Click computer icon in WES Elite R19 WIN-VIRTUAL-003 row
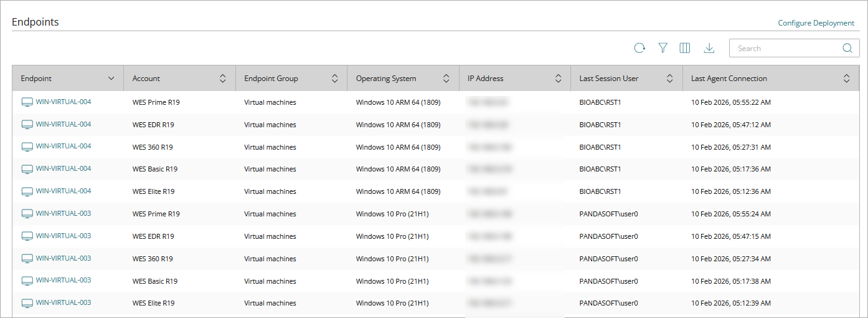The height and width of the screenshot is (318, 868). coord(27,303)
